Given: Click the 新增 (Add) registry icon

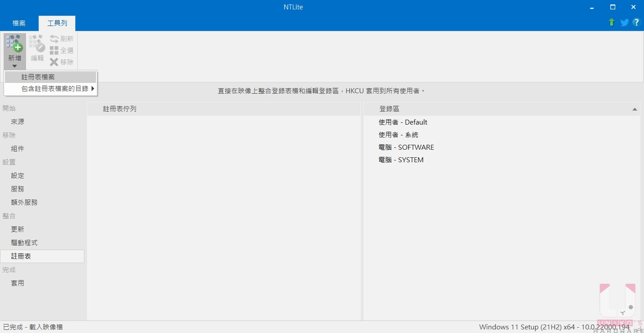Looking at the screenshot, I should [14, 43].
